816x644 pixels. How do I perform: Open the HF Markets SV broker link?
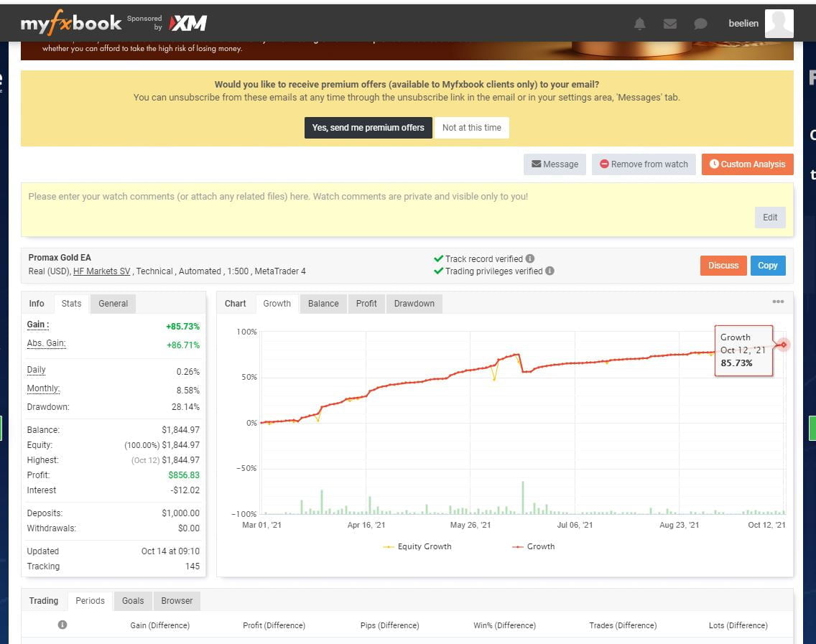point(101,271)
